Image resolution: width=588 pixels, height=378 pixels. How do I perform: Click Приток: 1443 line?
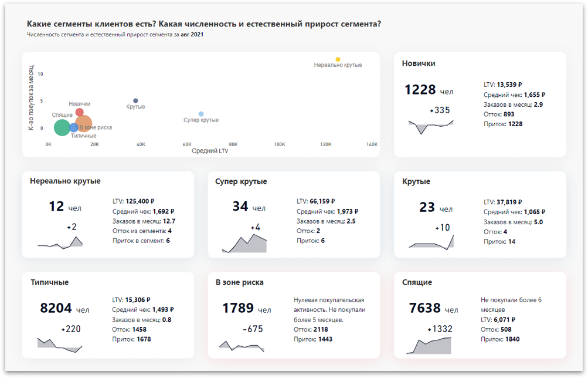(x=312, y=339)
